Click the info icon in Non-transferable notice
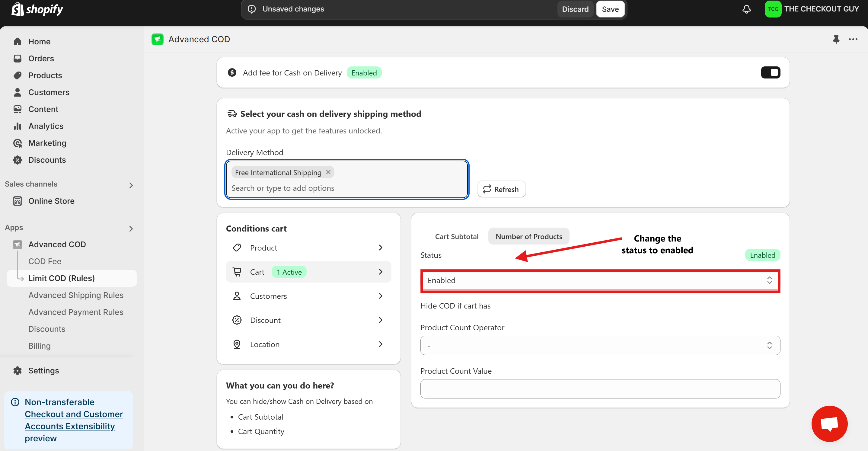868x451 pixels. [15, 402]
